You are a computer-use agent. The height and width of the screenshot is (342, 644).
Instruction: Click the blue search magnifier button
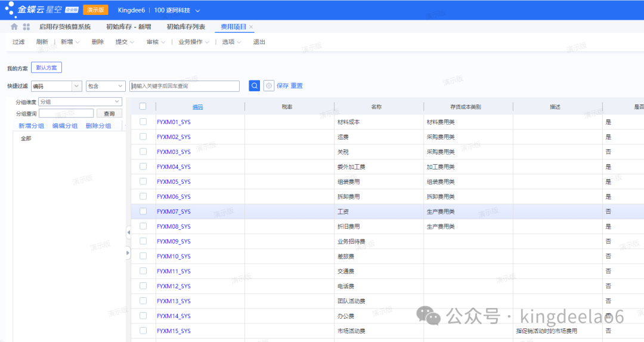255,86
